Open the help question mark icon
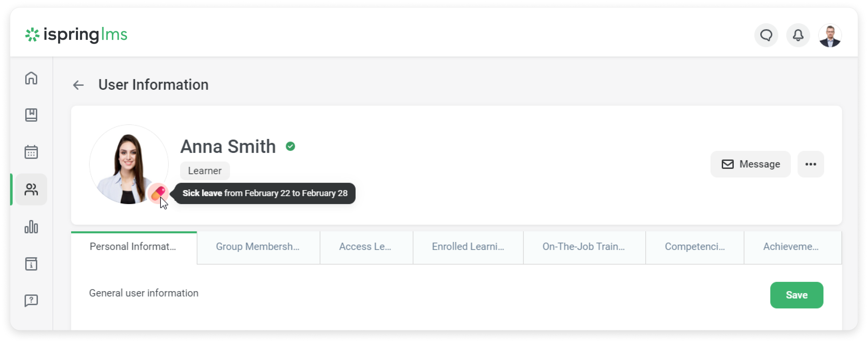This screenshot has width=868, height=343. (31, 301)
